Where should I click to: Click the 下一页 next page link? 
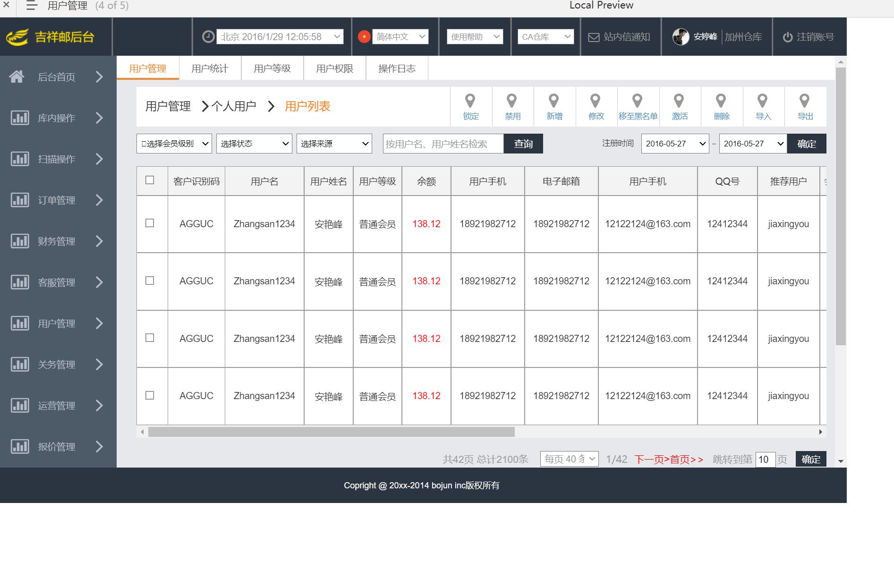(x=652, y=460)
